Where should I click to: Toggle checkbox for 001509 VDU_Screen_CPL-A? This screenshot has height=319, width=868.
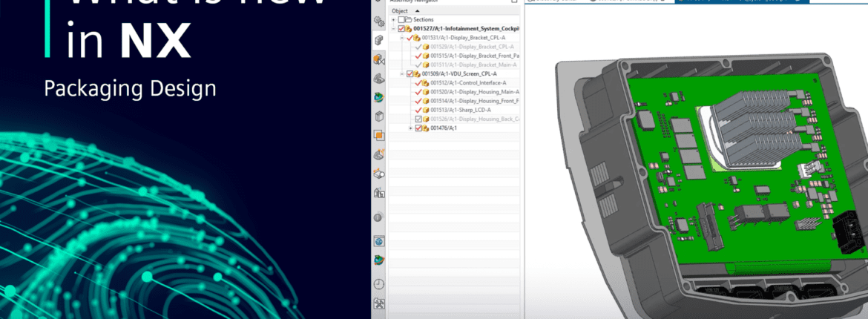point(410,73)
